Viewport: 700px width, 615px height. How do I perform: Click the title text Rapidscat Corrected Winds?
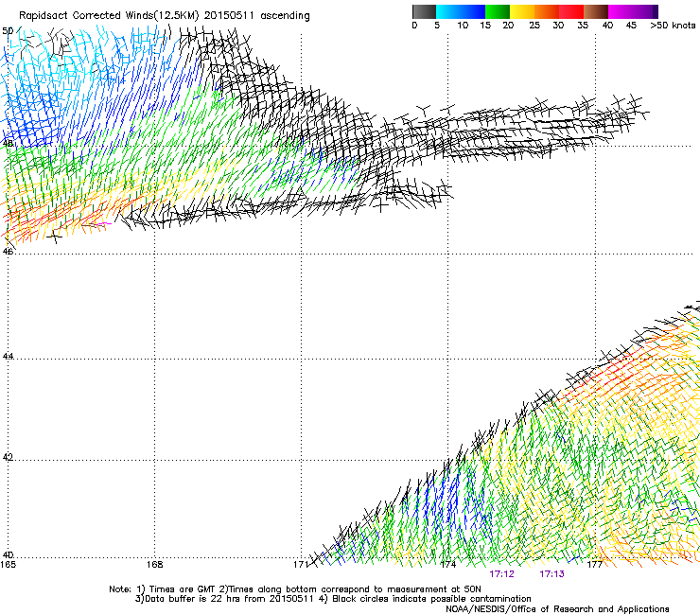(86, 16)
